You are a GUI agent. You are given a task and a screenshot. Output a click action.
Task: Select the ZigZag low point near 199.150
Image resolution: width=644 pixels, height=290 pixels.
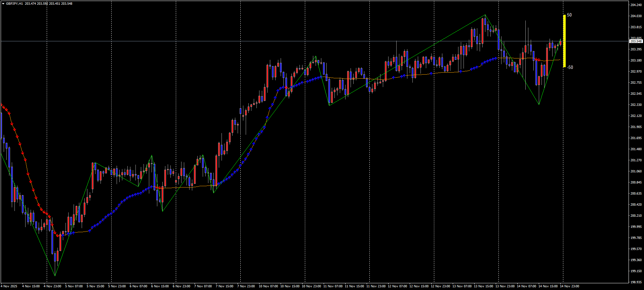point(55,276)
